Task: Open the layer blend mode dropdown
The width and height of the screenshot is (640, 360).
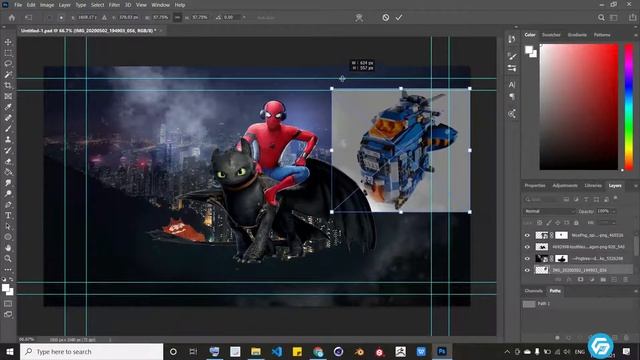Action: click(x=549, y=211)
